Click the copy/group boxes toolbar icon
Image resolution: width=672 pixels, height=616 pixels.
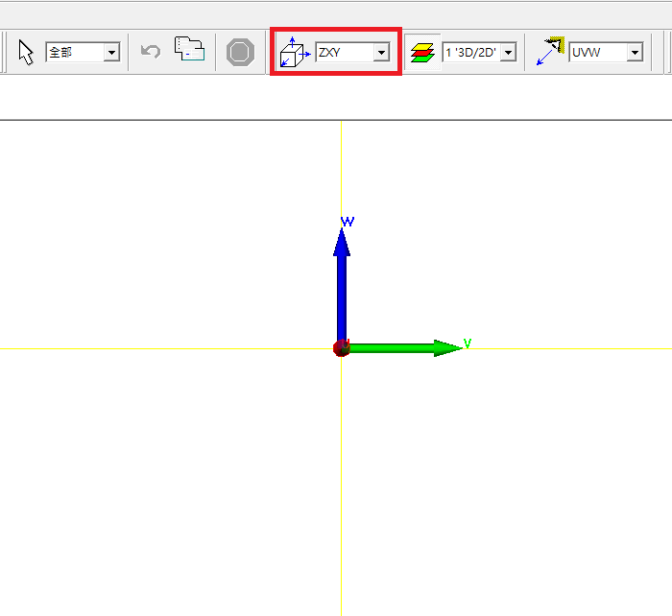(x=189, y=50)
